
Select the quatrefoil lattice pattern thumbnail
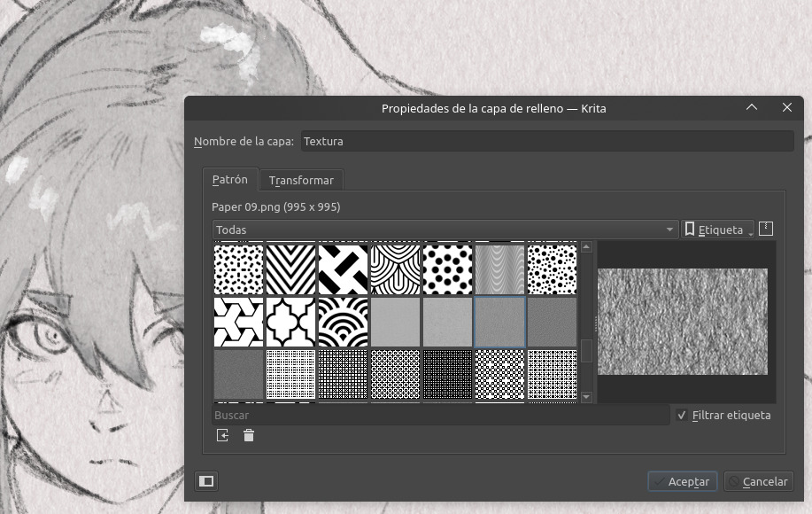click(x=290, y=322)
